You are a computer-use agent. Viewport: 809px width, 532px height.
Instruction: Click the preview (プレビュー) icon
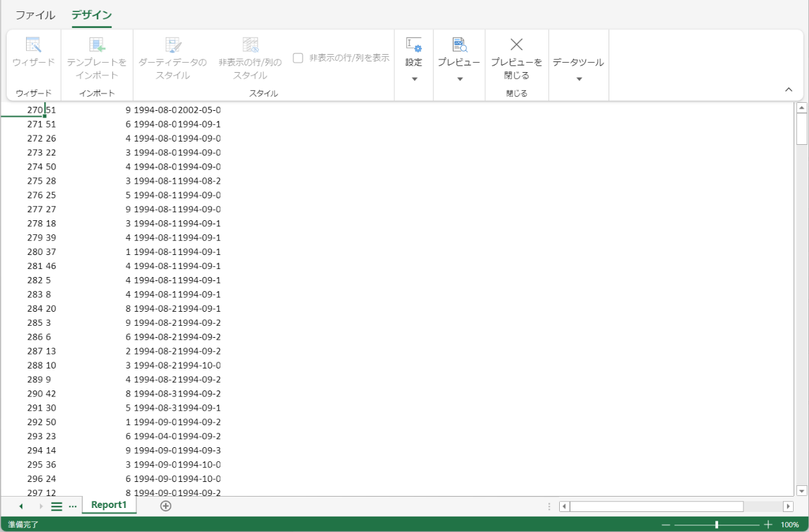(459, 45)
